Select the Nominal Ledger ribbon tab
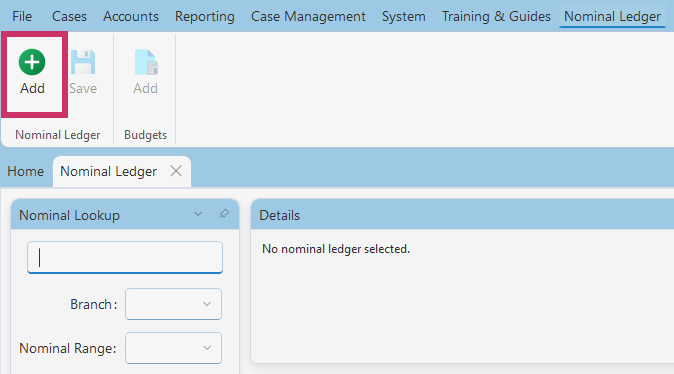Screen dimensions: 674x374 pos(612,16)
